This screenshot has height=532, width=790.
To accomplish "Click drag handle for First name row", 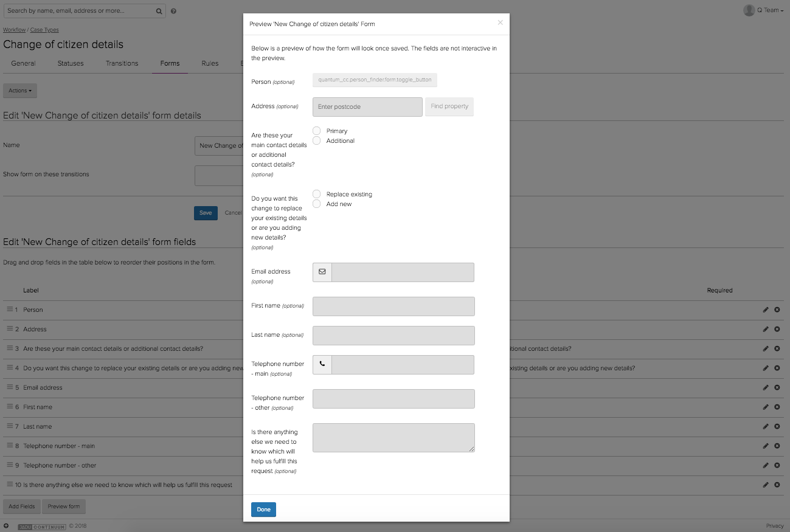I will [x=10, y=407].
